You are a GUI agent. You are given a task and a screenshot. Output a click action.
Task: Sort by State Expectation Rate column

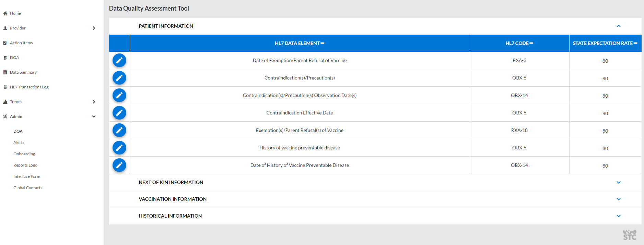(605, 43)
